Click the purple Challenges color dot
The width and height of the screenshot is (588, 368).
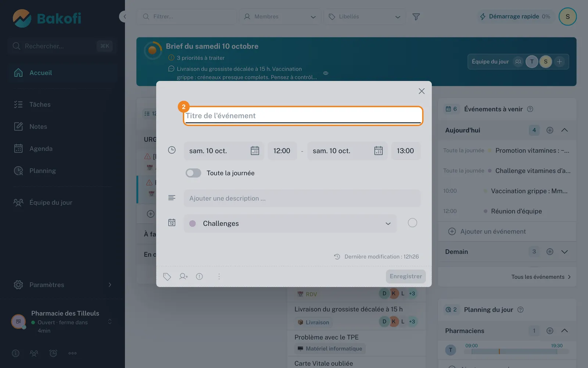point(192,223)
